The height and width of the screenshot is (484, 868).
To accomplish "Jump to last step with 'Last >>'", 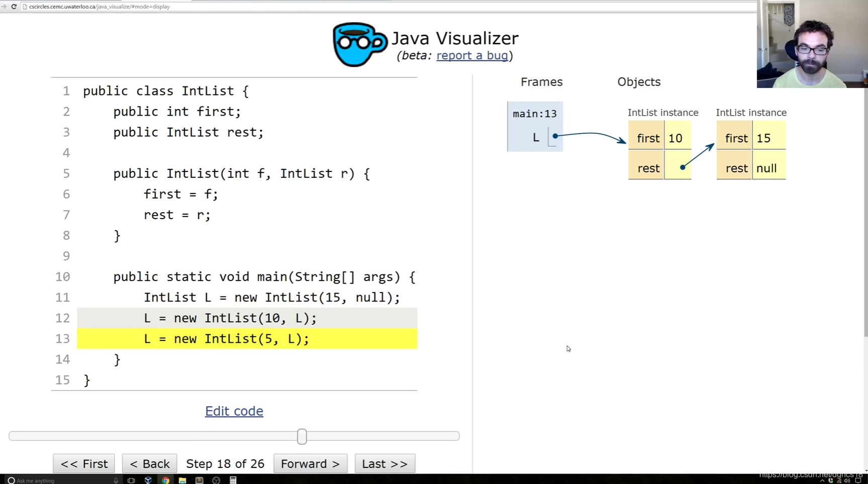I will [x=385, y=464].
